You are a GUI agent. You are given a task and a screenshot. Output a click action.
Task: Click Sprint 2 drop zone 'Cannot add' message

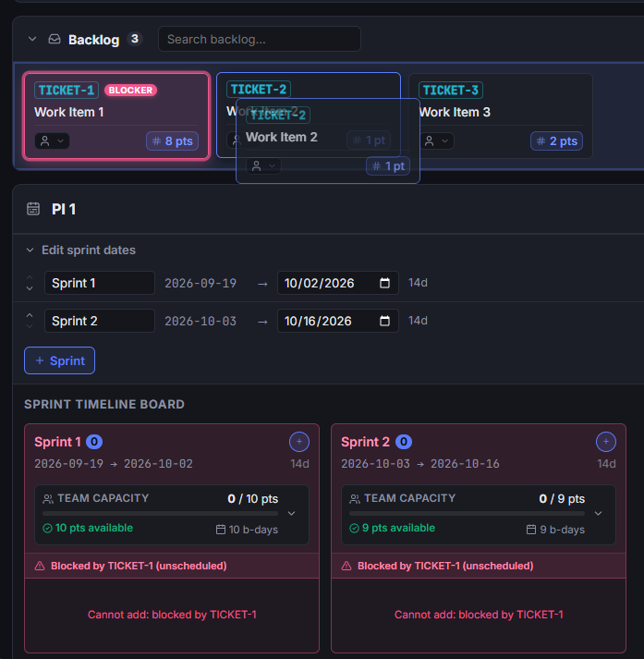coord(479,615)
